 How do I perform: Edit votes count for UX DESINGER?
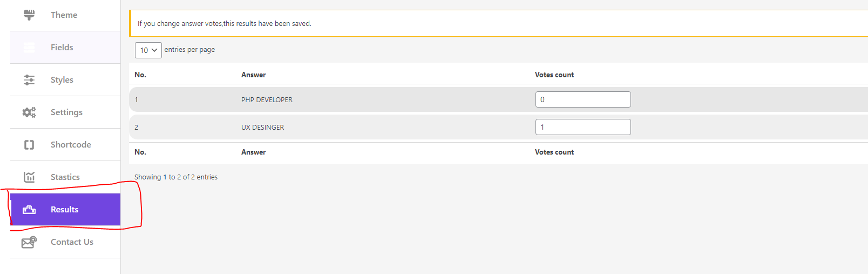click(x=582, y=127)
